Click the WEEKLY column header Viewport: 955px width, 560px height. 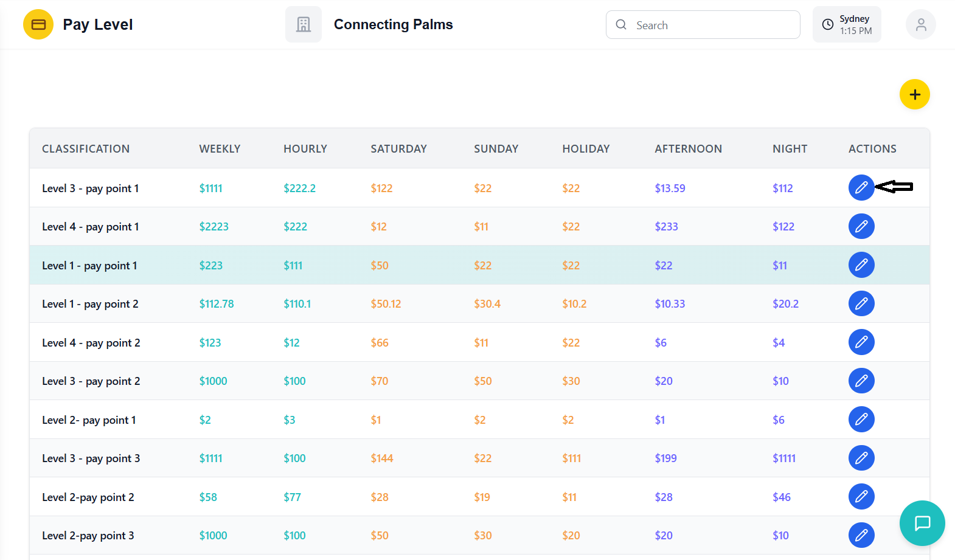coord(220,149)
